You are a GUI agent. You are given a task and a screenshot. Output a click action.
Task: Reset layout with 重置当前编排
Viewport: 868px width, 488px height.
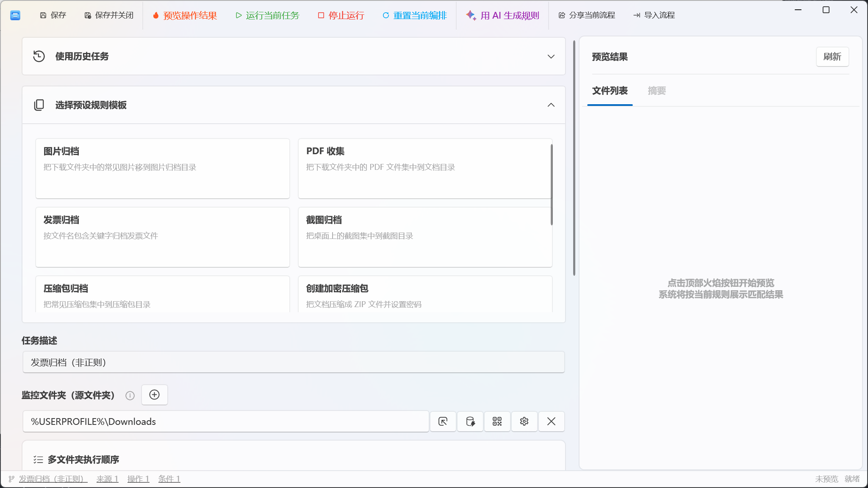click(415, 15)
